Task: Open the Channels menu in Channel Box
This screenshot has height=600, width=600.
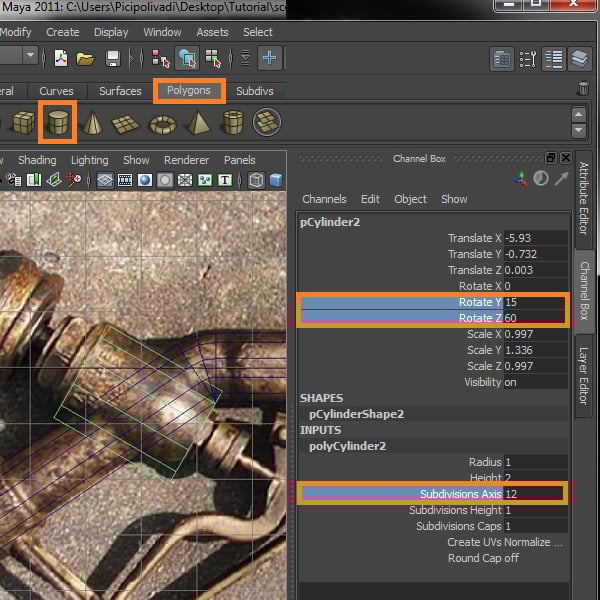Action: tap(324, 199)
